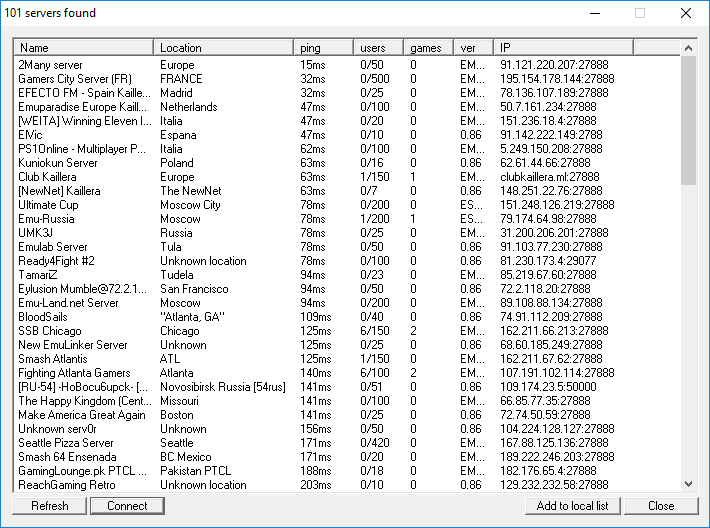This screenshot has height=528, width=710.
Task: Select Fighting Atlanta Gamers server
Action: 347,374
